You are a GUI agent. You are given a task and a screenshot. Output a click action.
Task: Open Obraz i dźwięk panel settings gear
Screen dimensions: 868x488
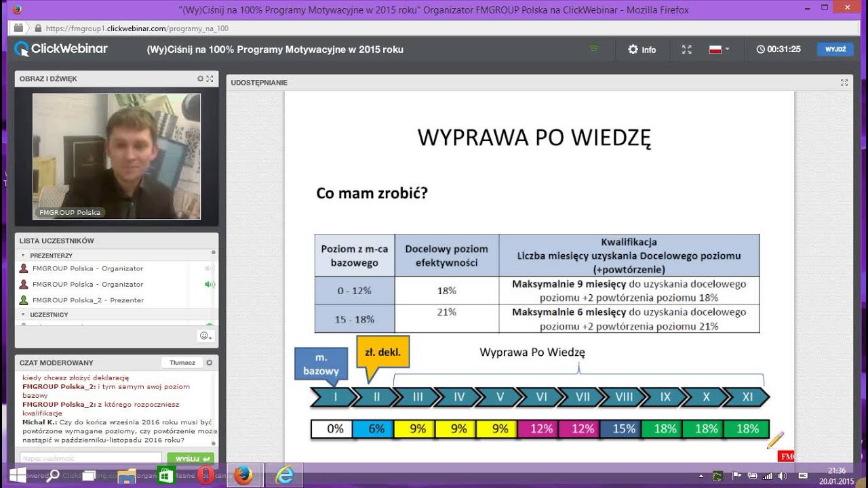(x=200, y=79)
